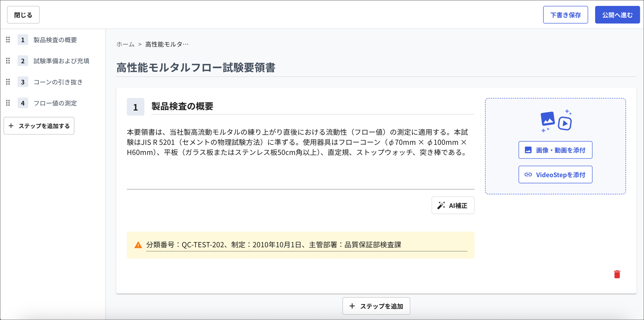Click the AI補正 magic wand button

click(x=453, y=205)
